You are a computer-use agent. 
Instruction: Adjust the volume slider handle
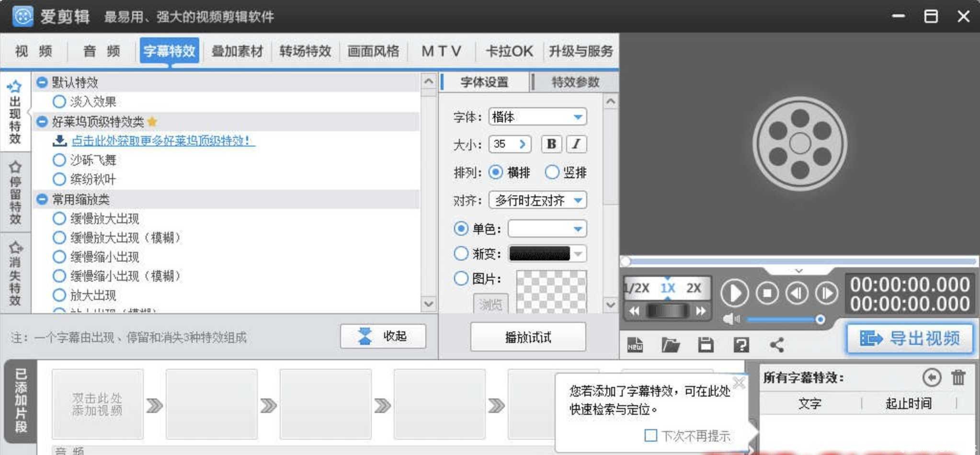820,319
